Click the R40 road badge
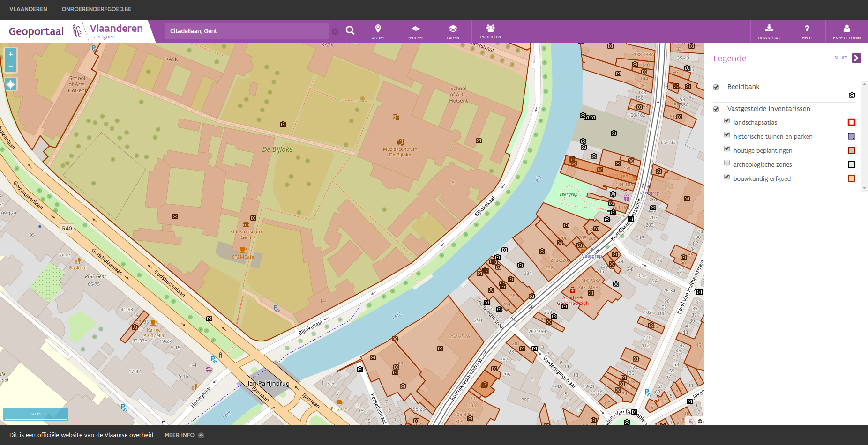The height and width of the screenshot is (445, 868). [x=67, y=229]
